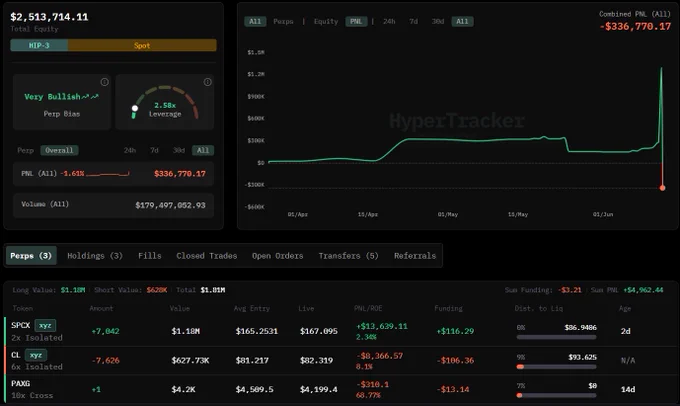Click the xyz badge next to CL
This screenshot has height=406, width=680.
click(36, 355)
